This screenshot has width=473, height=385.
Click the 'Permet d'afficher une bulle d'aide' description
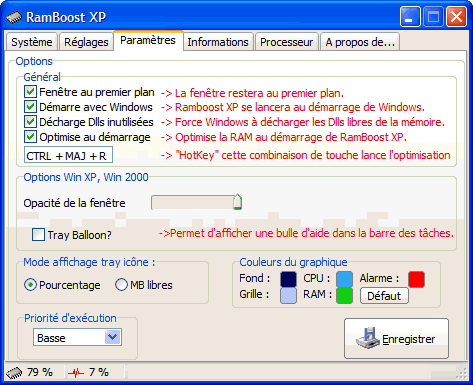306,233
